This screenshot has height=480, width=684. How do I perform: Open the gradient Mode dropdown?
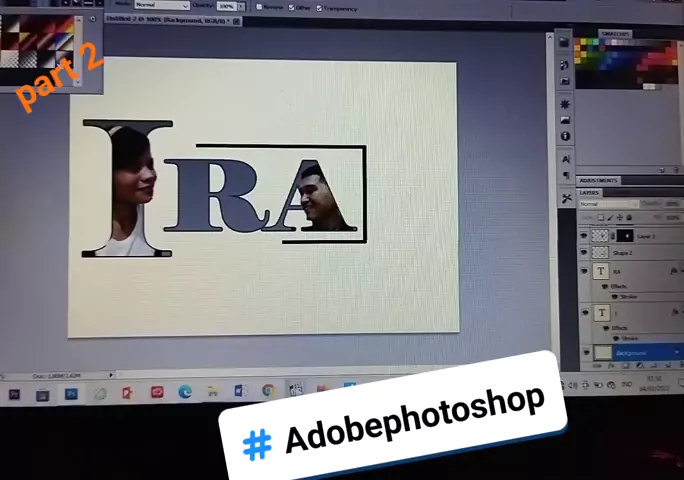coord(161,6)
